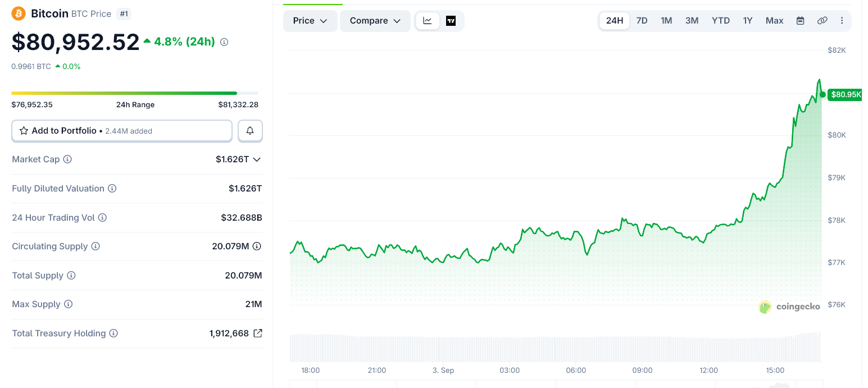The width and height of the screenshot is (868, 388).
Task: Click the bell price alert icon
Action: tap(250, 131)
